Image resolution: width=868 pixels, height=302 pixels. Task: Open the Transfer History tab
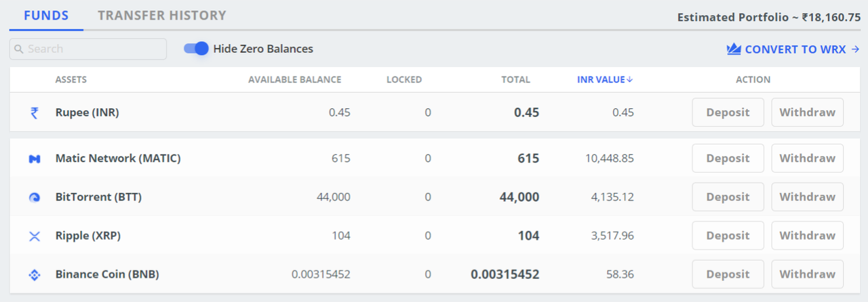(161, 15)
